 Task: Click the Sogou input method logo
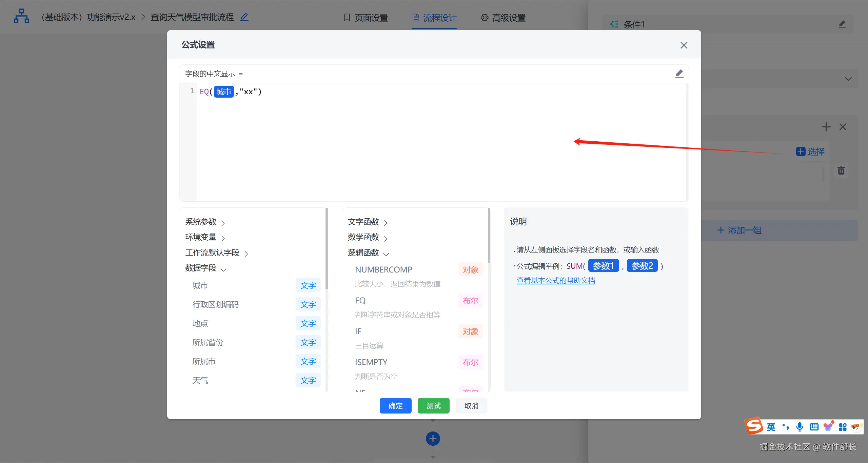coord(754,426)
